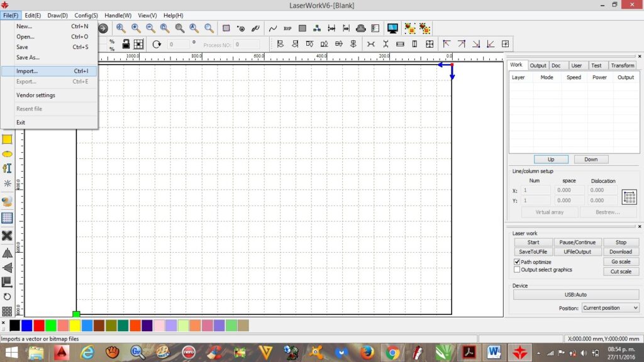This screenshot has height=362, width=644.
Task: Click the lock aspect ratio padlock icon
Action: (126, 44)
